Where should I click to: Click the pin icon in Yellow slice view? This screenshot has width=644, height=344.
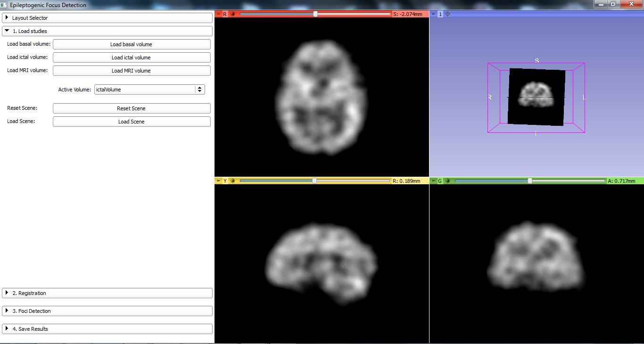pyautogui.click(x=218, y=181)
